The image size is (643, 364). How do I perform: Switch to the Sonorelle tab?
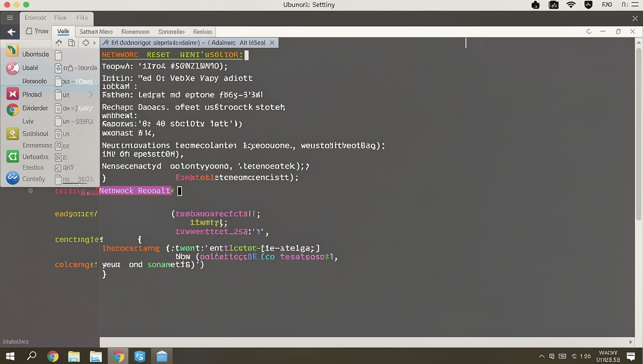point(171,32)
